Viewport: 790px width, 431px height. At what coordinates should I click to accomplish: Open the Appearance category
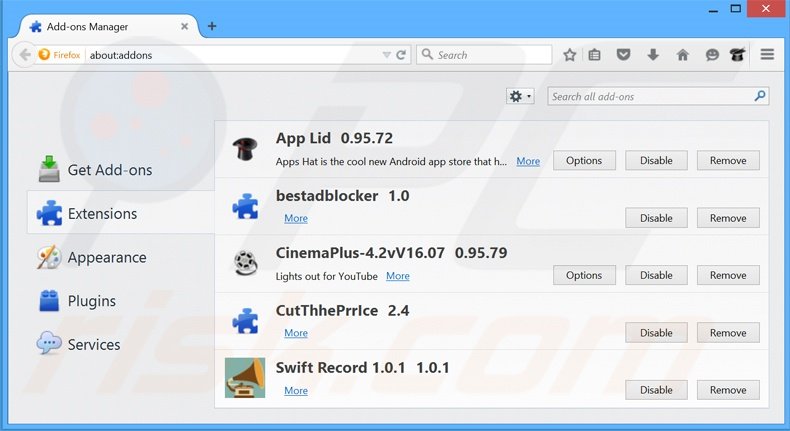pyautogui.click(x=106, y=258)
